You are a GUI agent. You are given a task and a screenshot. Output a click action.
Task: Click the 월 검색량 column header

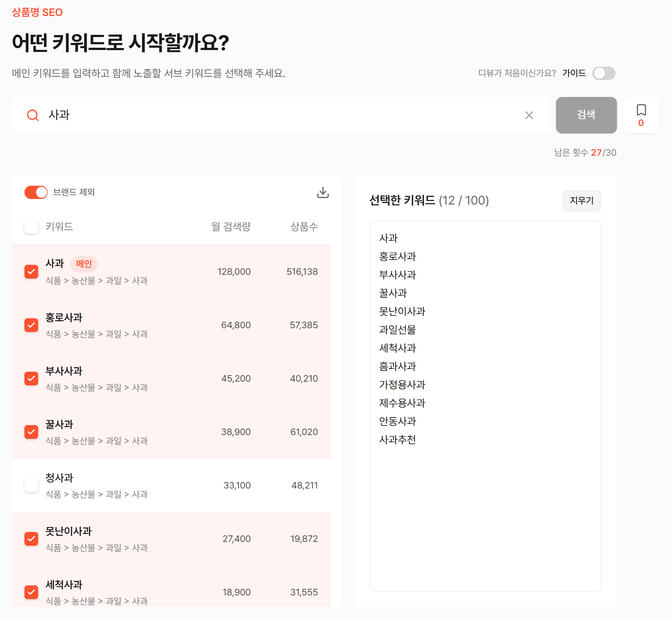click(x=231, y=227)
